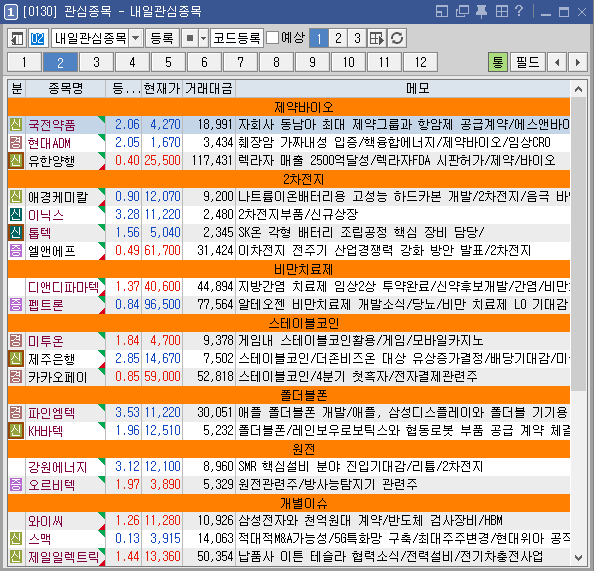Click the grid icon in title bar
Viewport: 594px width, 571px height.
502,11
